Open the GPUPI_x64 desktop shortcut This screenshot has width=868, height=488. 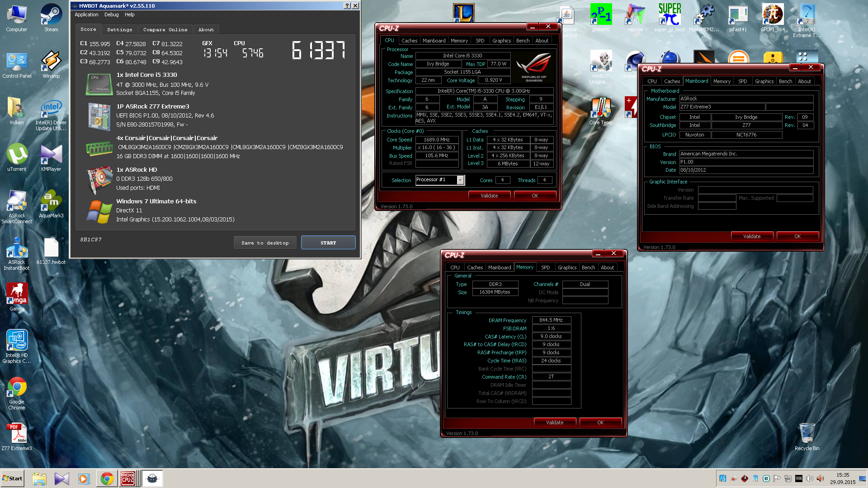[773, 18]
